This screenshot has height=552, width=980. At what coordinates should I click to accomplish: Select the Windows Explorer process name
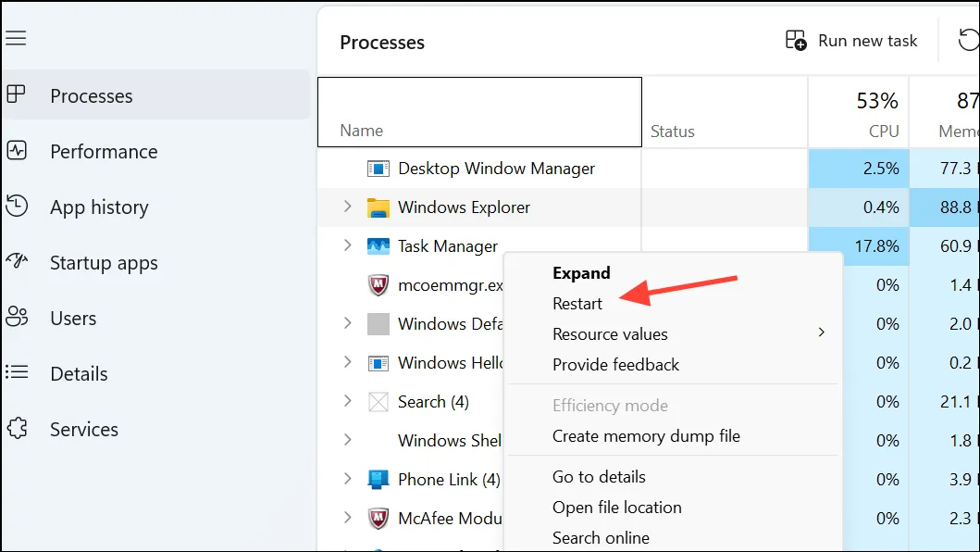(464, 207)
